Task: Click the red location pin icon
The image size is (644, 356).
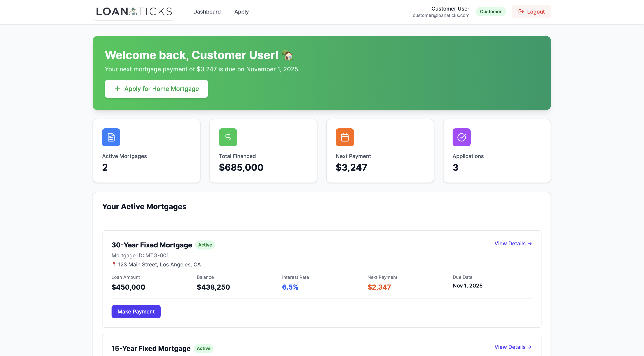Action: click(114, 264)
